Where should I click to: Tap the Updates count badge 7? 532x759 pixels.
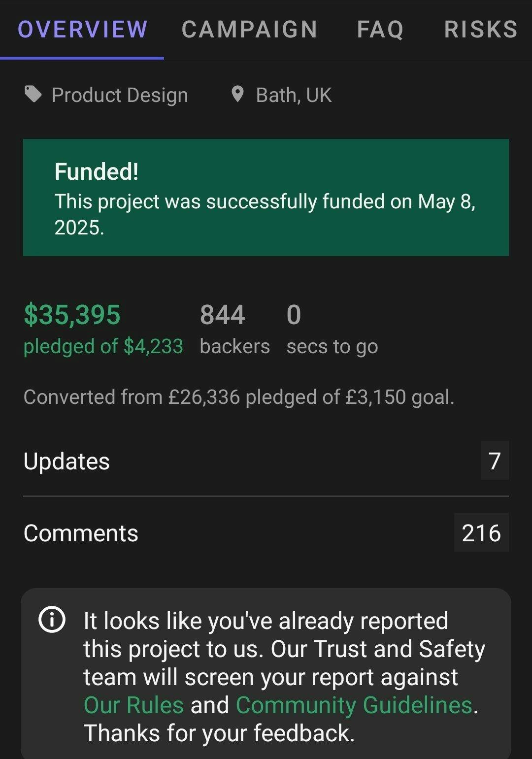click(x=495, y=461)
